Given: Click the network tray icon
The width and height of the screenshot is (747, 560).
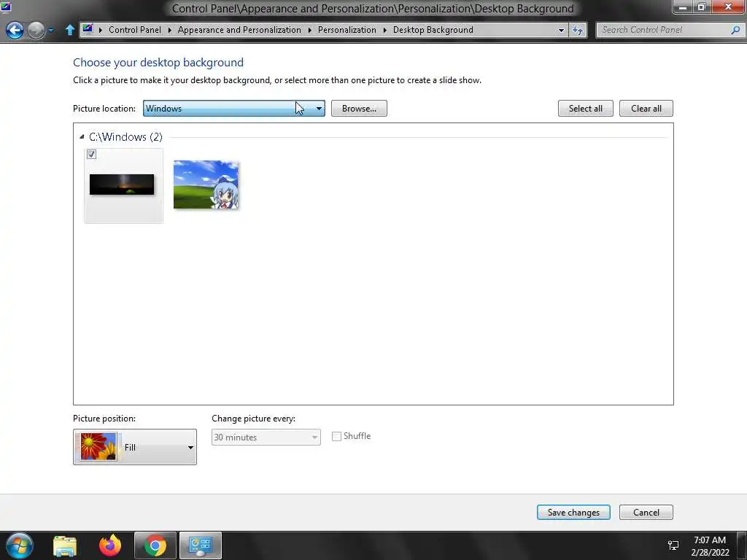Looking at the screenshot, I should pyautogui.click(x=673, y=545).
